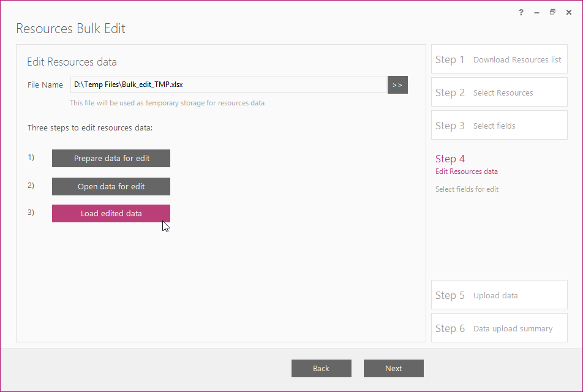Click the temporary storage hint text
Screen dimensions: 583x392
click(167, 103)
